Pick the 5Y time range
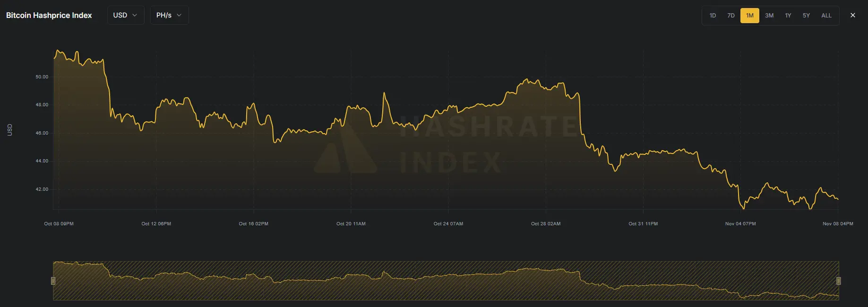 pyautogui.click(x=806, y=16)
